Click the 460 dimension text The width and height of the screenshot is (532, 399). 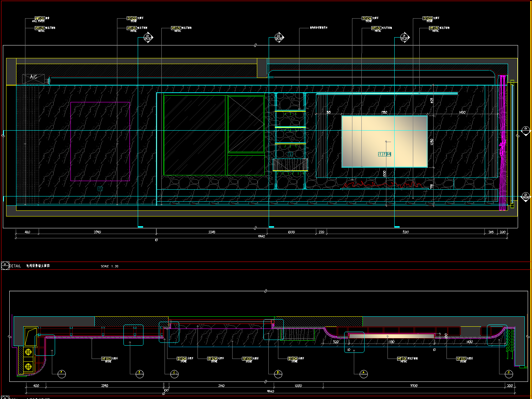(27, 232)
